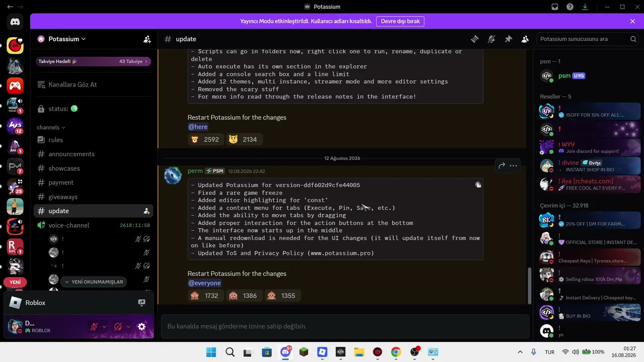Open user settings gear
Image resolution: width=644 pixels, height=362 pixels.
coord(141,327)
